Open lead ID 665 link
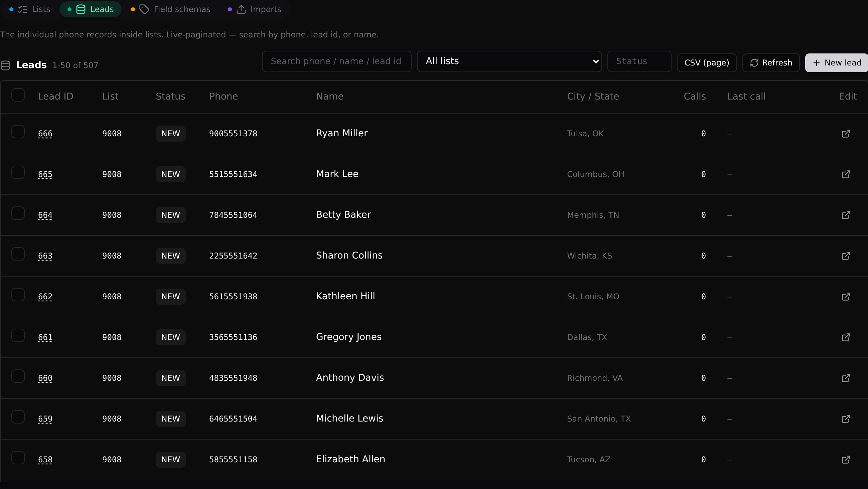Image resolution: width=868 pixels, height=489 pixels. [x=45, y=174]
